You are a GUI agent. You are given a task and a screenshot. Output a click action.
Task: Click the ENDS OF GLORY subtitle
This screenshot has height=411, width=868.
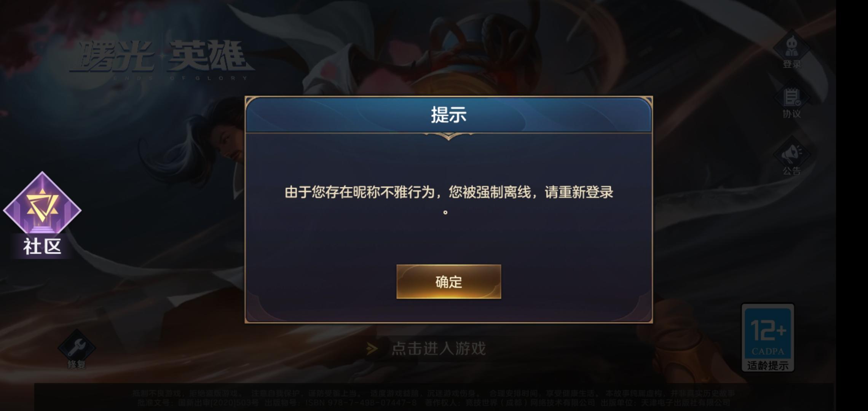coord(180,78)
